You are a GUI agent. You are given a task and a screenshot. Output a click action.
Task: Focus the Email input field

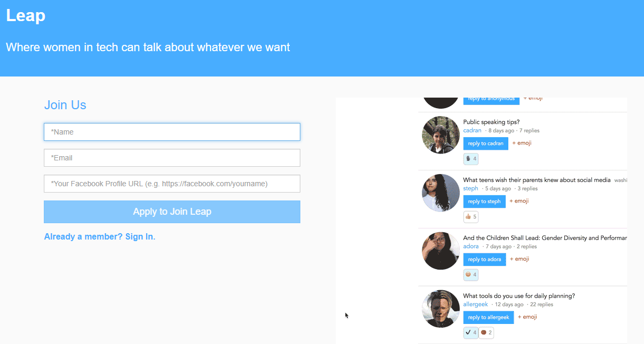(172, 158)
